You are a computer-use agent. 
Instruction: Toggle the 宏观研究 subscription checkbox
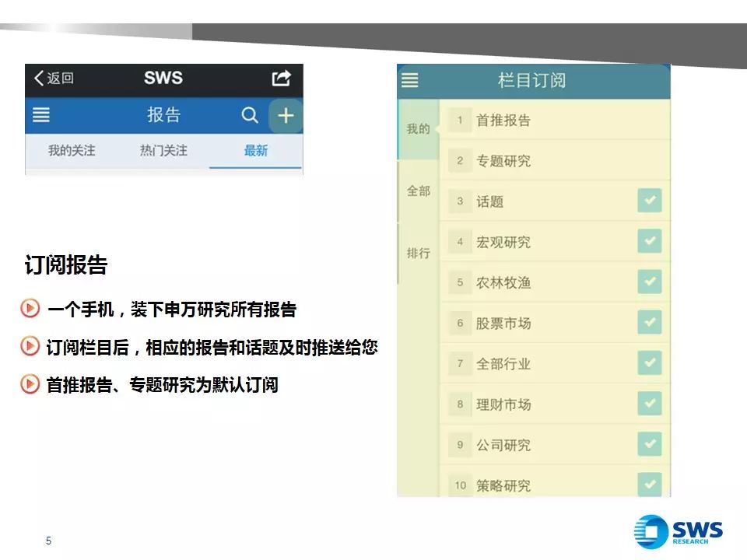650,241
